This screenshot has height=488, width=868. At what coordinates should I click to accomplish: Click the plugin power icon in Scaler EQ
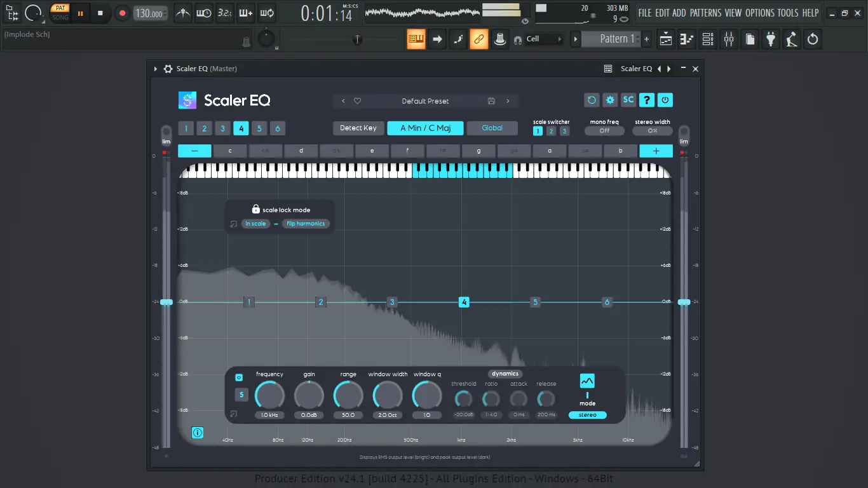click(x=665, y=100)
